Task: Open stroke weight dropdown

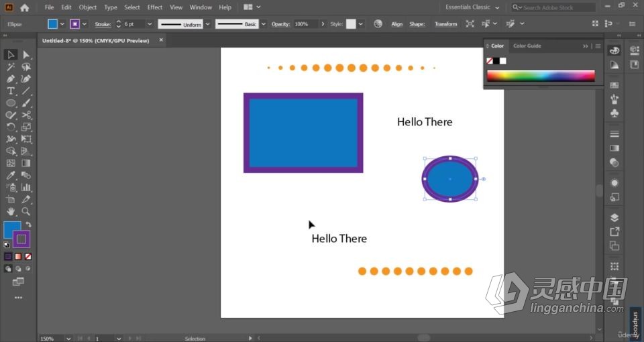Action: (150, 24)
